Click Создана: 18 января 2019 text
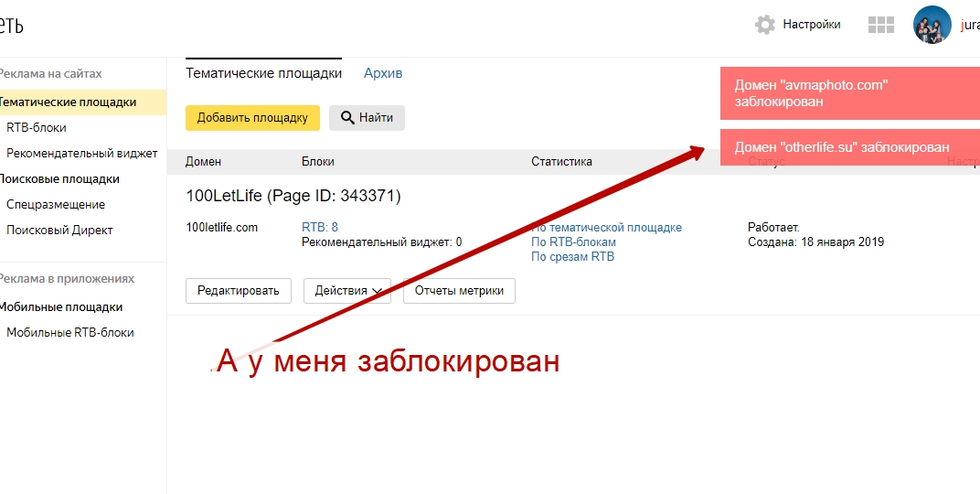 (x=815, y=242)
